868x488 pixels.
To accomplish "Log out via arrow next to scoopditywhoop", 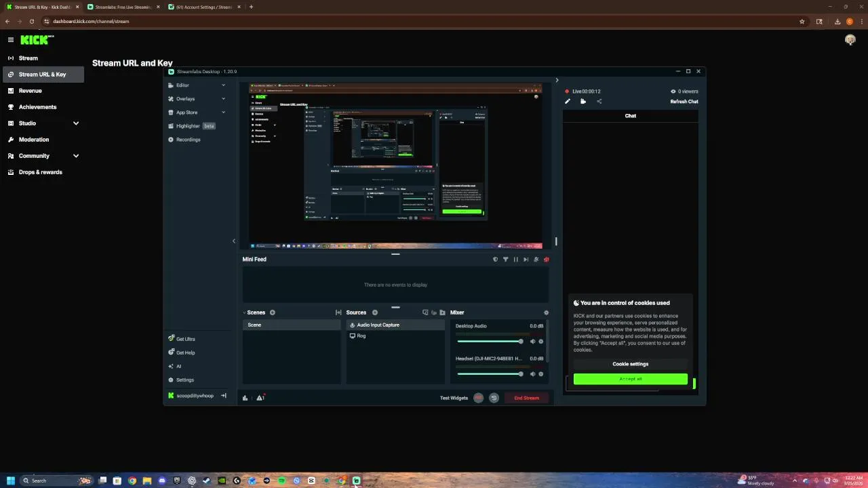I will tap(223, 396).
